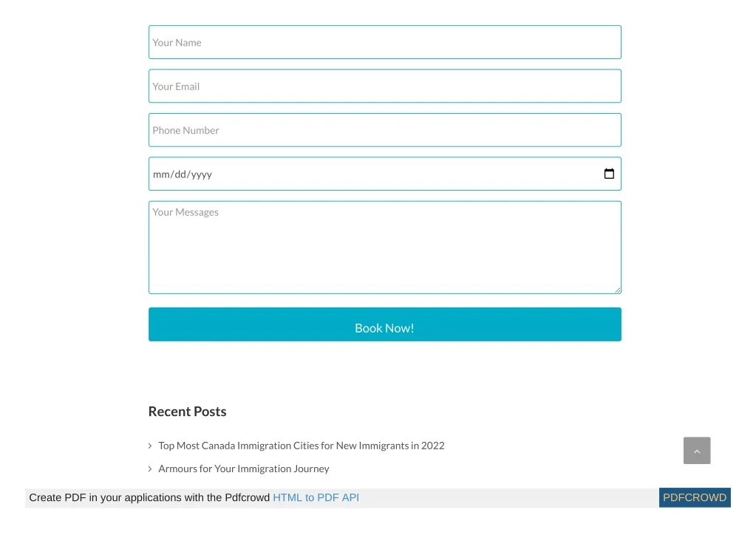756x535 pixels.
Task: Select the Phone Number input
Action: pos(384,130)
